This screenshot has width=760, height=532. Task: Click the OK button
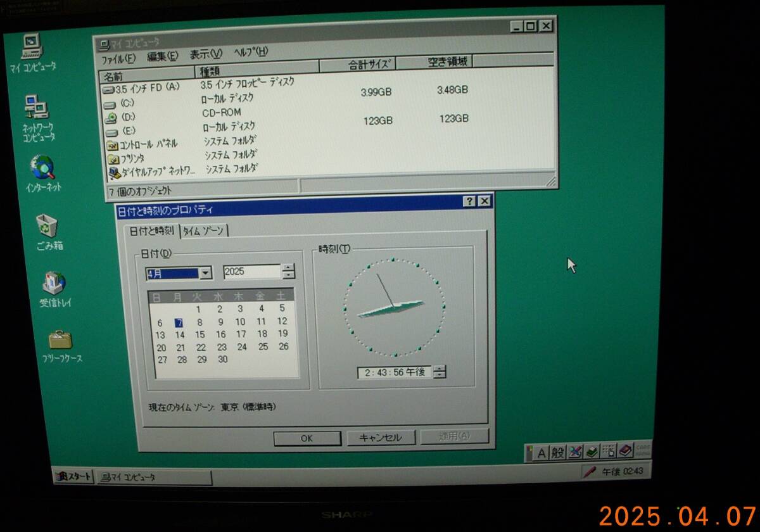[x=307, y=438]
